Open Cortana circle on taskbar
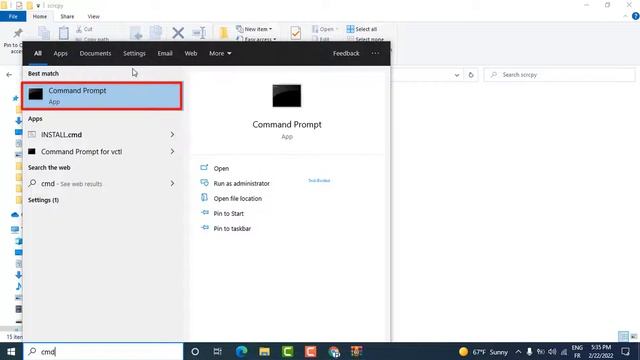The height and width of the screenshot is (360, 640). (195, 351)
